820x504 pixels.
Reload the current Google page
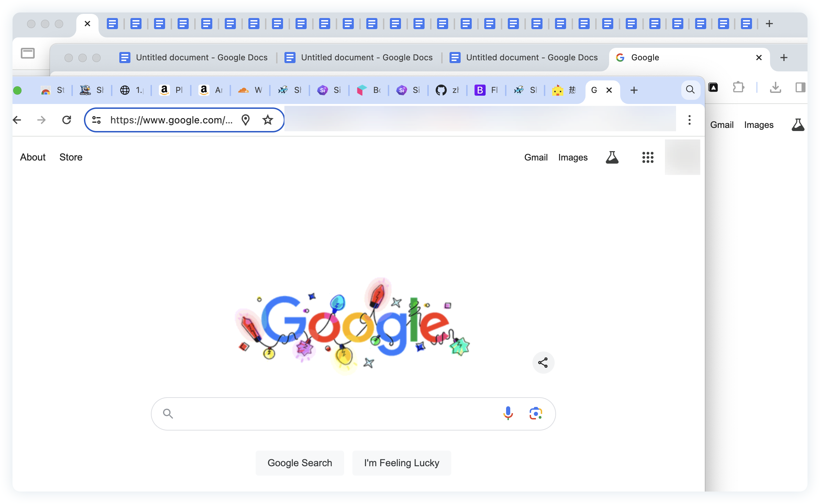click(67, 120)
